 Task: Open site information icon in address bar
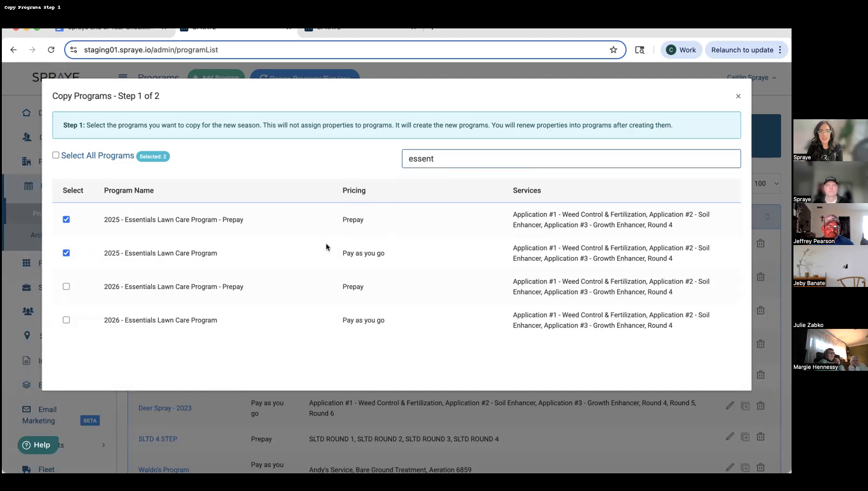coord(74,50)
